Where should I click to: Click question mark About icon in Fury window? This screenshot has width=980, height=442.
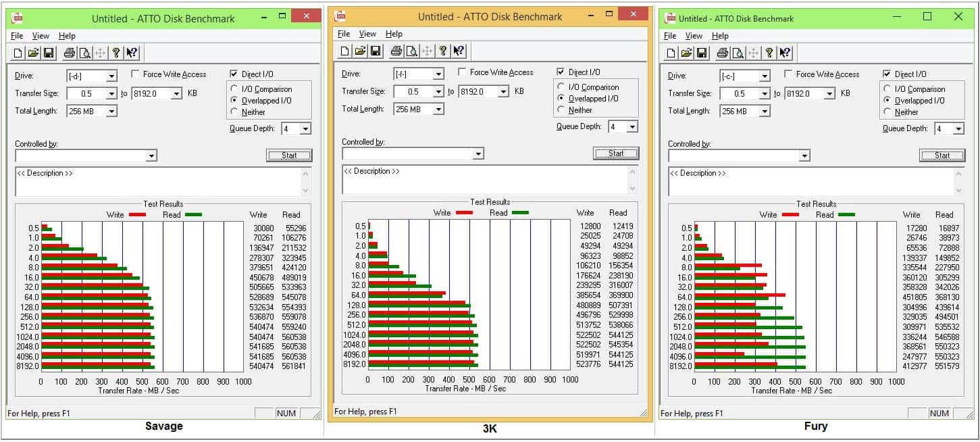point(769,53)
